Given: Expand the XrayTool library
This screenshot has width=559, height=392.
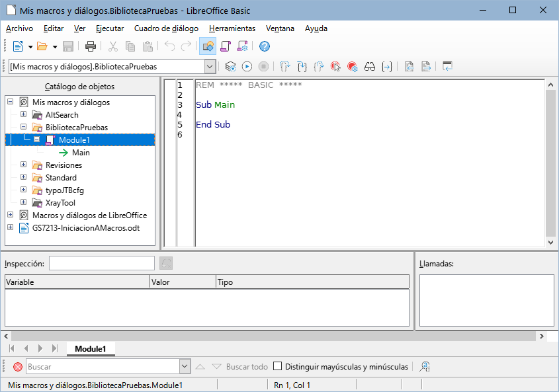Looking at the screenshot, I should pyautogui.click(x=24, y=202).
